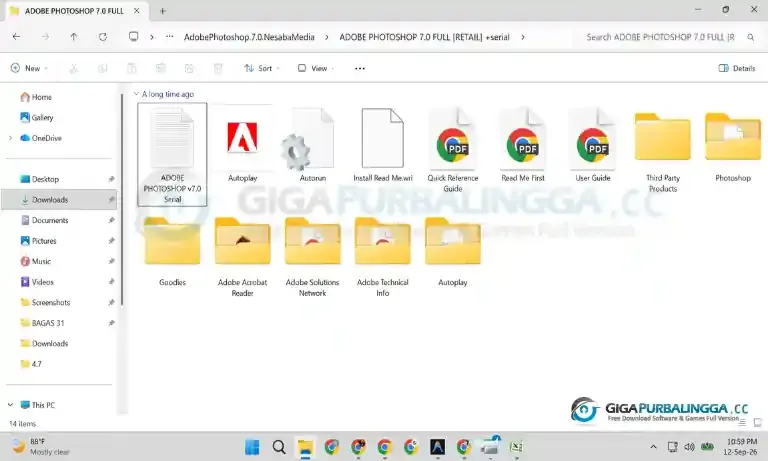Open the See more toolbar options
Viewport: 768px width, 461px height.
coord(360,69)
